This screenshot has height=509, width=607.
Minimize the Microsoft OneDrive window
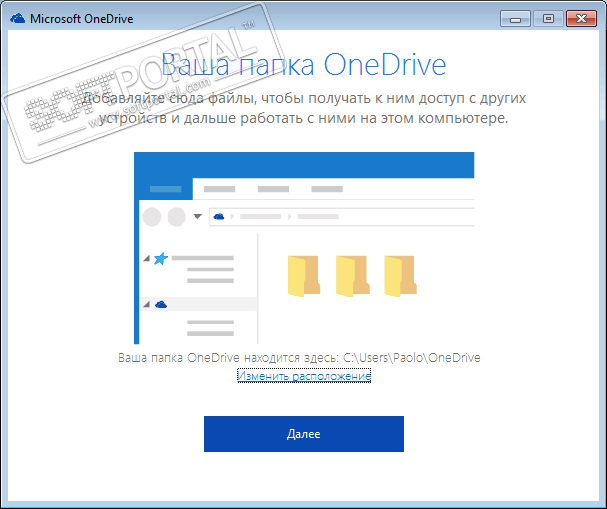[515, 19]
